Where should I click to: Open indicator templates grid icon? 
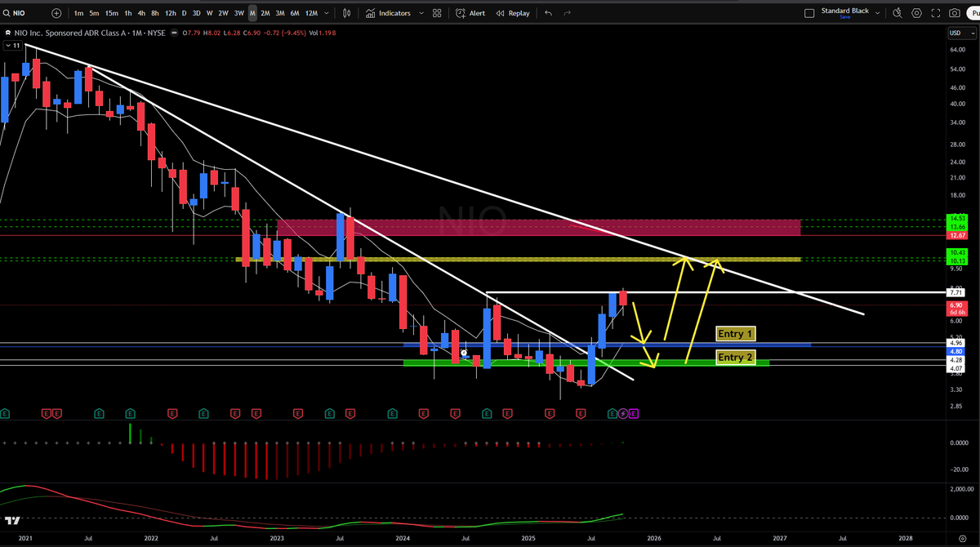tap(437, 13)
